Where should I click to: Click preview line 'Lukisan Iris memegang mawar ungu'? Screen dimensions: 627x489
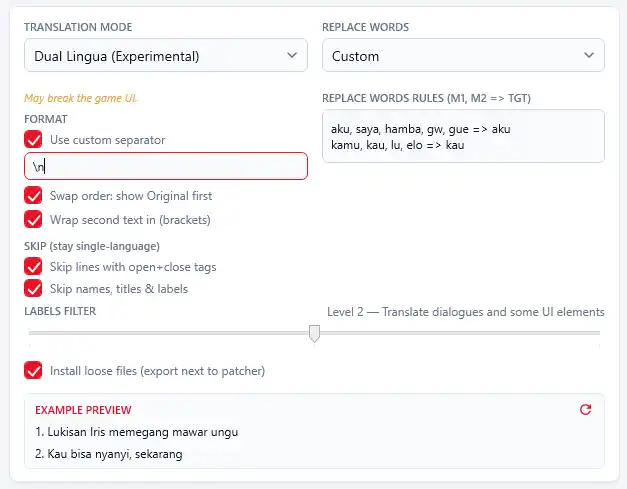137,432
